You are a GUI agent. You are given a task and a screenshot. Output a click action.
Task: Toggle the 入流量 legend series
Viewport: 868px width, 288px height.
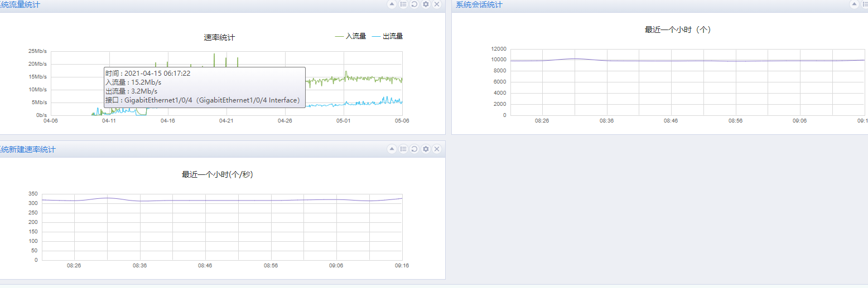click(350, 36)
